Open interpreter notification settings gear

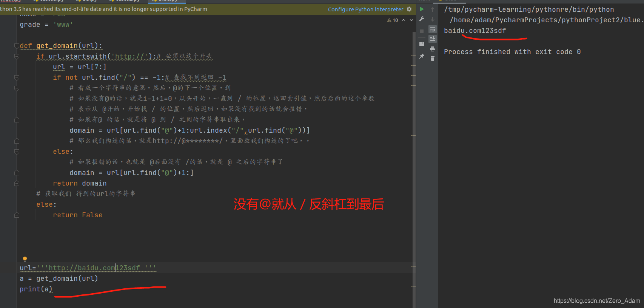tap(409, 9)
